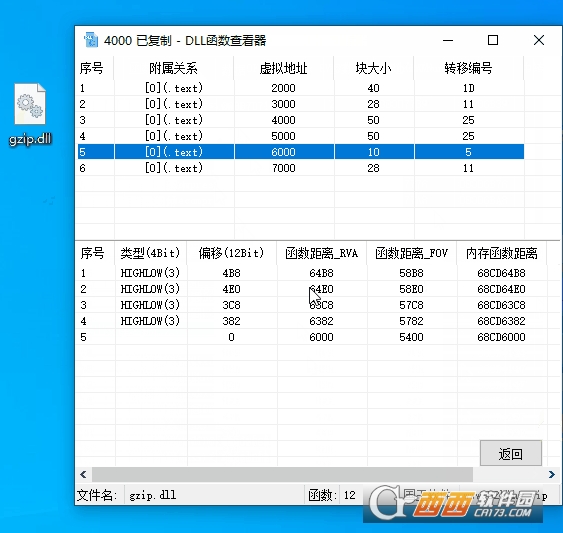Click the FOV value 5782

(411, 321)
